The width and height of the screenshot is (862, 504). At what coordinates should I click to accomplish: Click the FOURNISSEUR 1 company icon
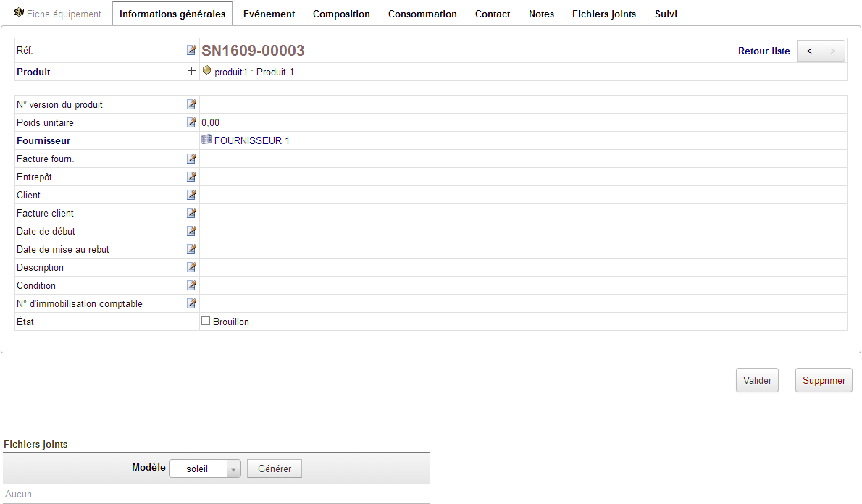(206, 140)
